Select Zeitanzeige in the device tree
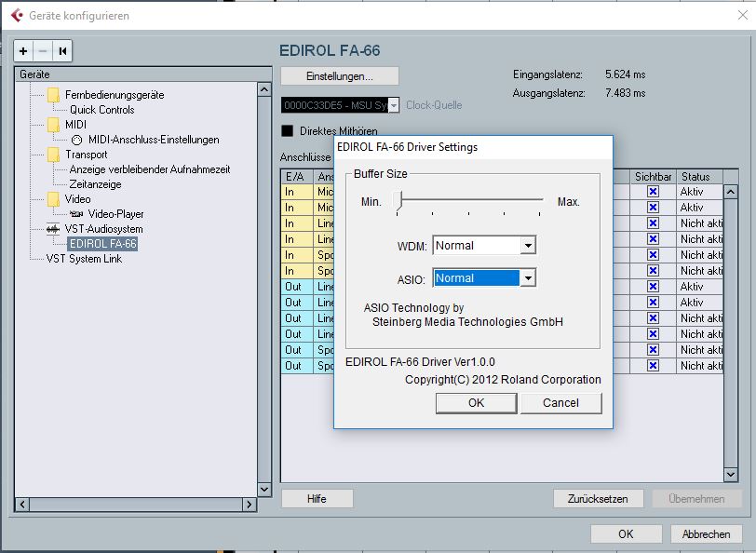Image resolution: width=756 pixels, height=553 pixels. pyautogui.click(x=96, y=184)
